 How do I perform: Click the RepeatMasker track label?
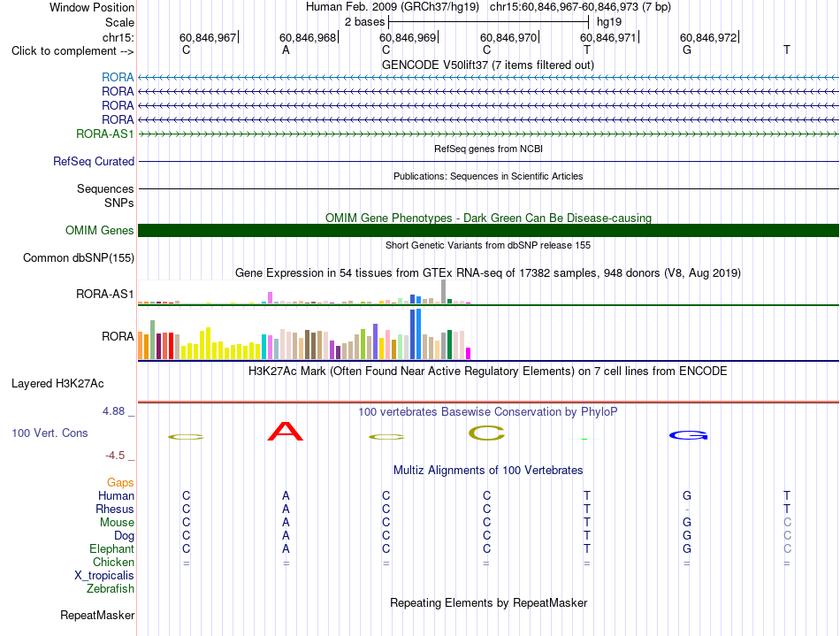pos(97,615)
